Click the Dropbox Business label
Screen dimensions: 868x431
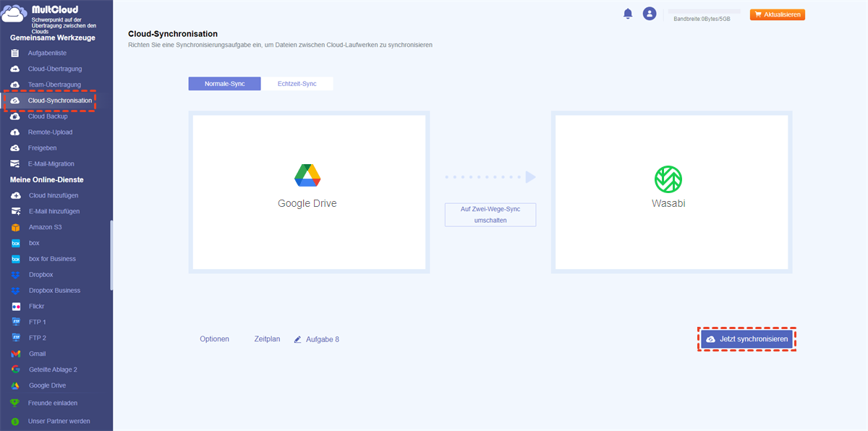click(x=54, y=291)
